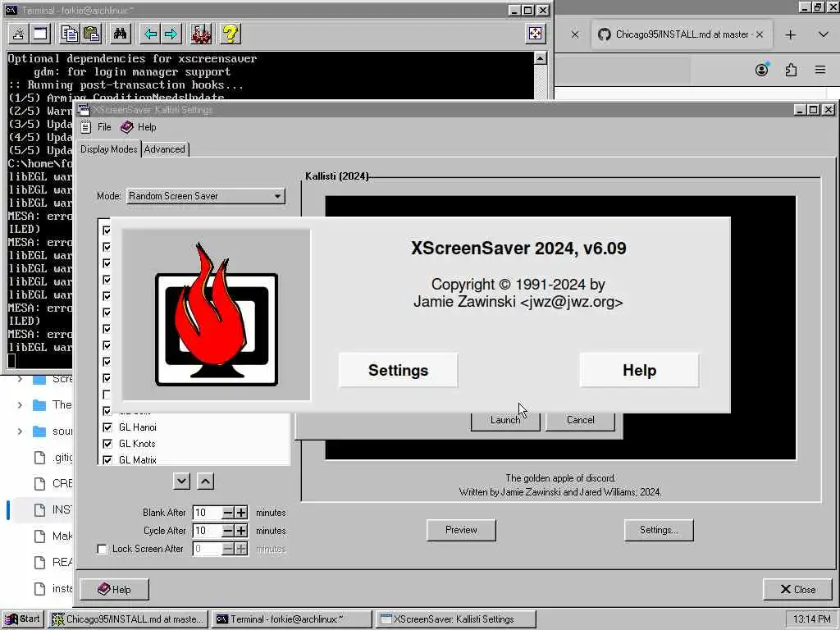Open Terminal preferences toolbar icon
The image size is (840, 630).
point(202,34)
